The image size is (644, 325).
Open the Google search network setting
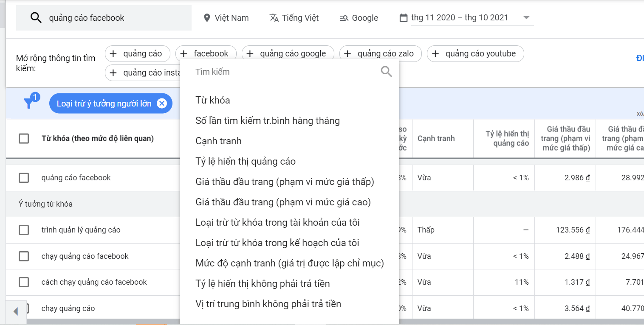point(359,18)
